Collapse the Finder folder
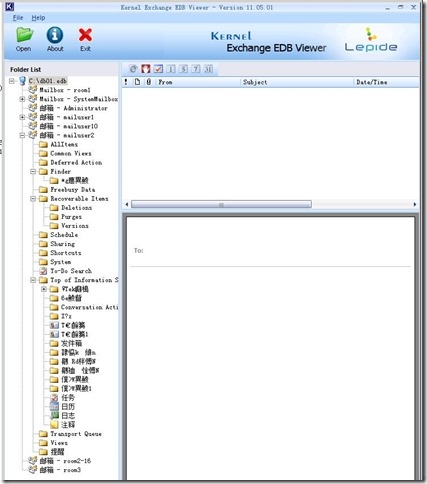The height and width of the screenshot is (484, 427). (33, 171)
